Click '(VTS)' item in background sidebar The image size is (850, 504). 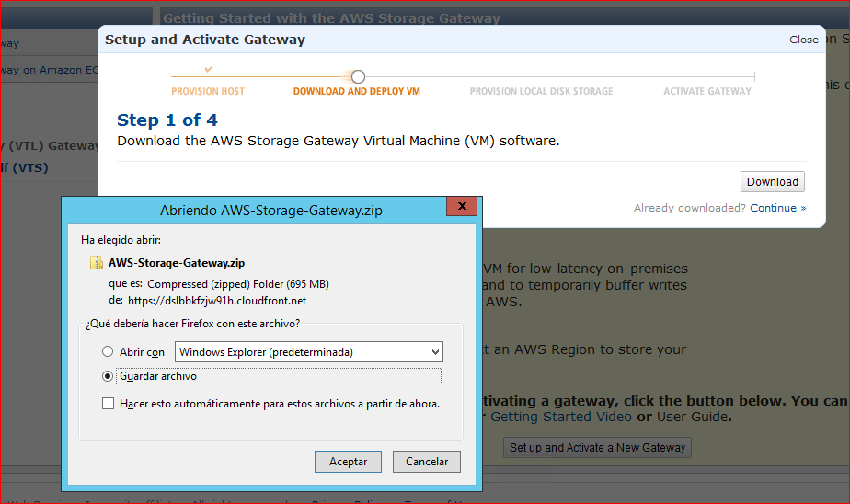click(24, 167)
